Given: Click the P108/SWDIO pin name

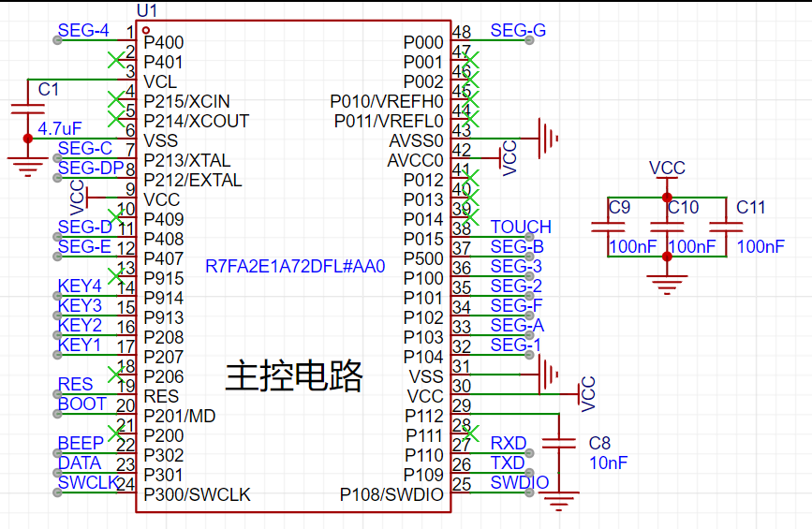Looking at the screenshot, I should pos(391,495).
